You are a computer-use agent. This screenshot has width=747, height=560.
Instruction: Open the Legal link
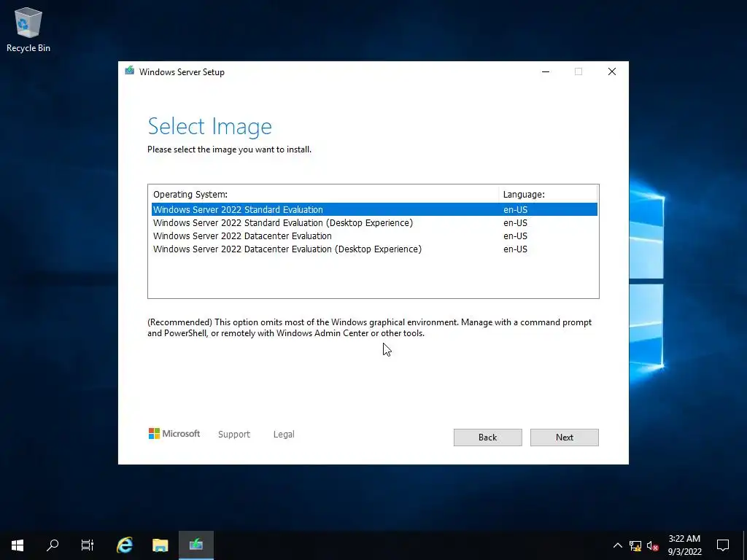pyautogui.click(x=284, y=435)
